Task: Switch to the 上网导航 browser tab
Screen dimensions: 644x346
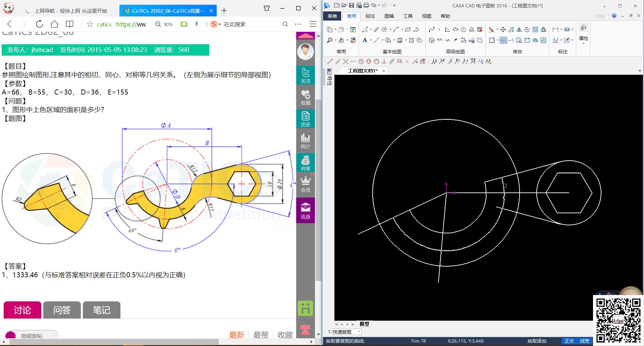Action: click(x=70, y=11)
